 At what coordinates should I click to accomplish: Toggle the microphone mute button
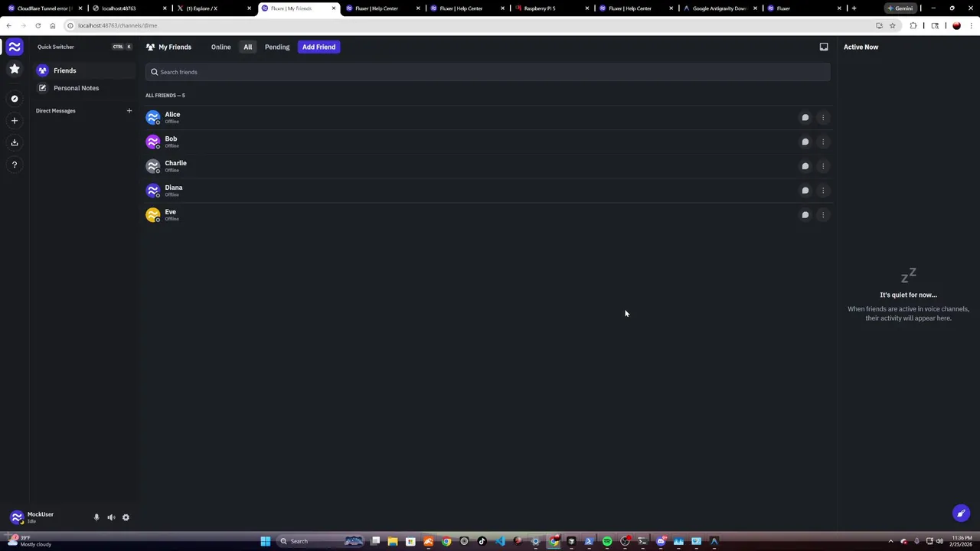pos(96,517)
